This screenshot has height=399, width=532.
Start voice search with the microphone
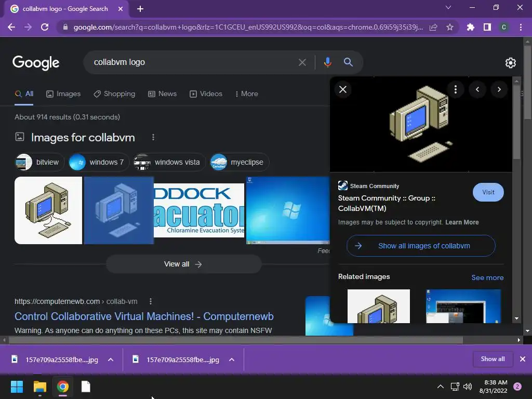coord(327,62)
